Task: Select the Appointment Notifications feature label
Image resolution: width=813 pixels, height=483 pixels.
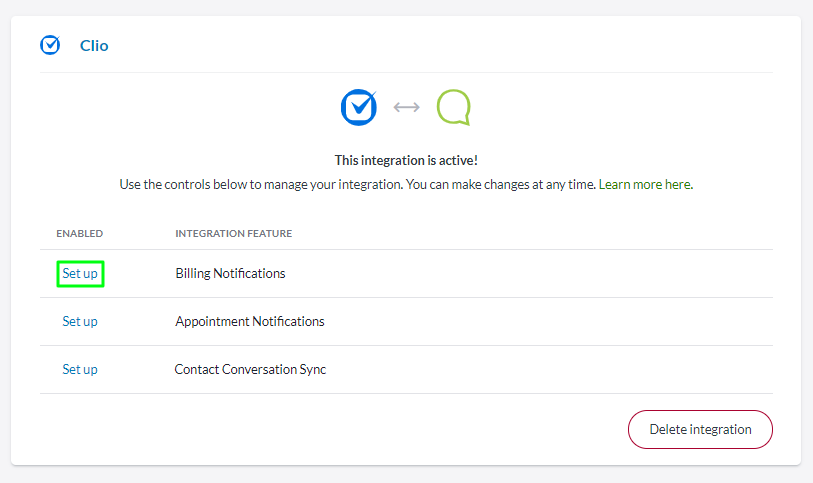Action: click(249, 321)
